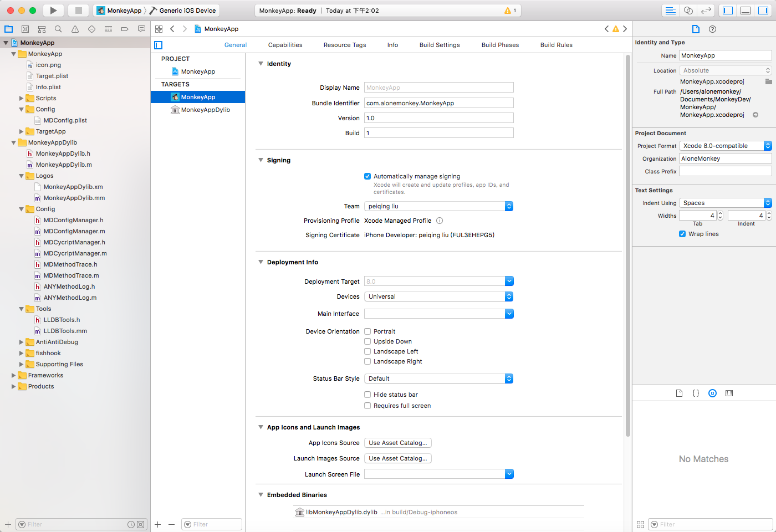Screen dimensions: 776x532
Task: Reveal full path in Finder arrow
Action: [755, 115]
